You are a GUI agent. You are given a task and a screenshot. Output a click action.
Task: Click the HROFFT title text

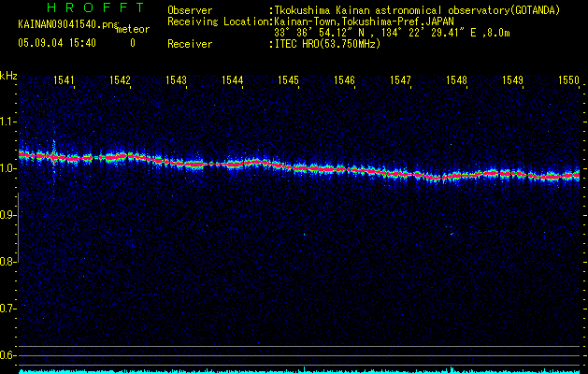pos(96,7)
